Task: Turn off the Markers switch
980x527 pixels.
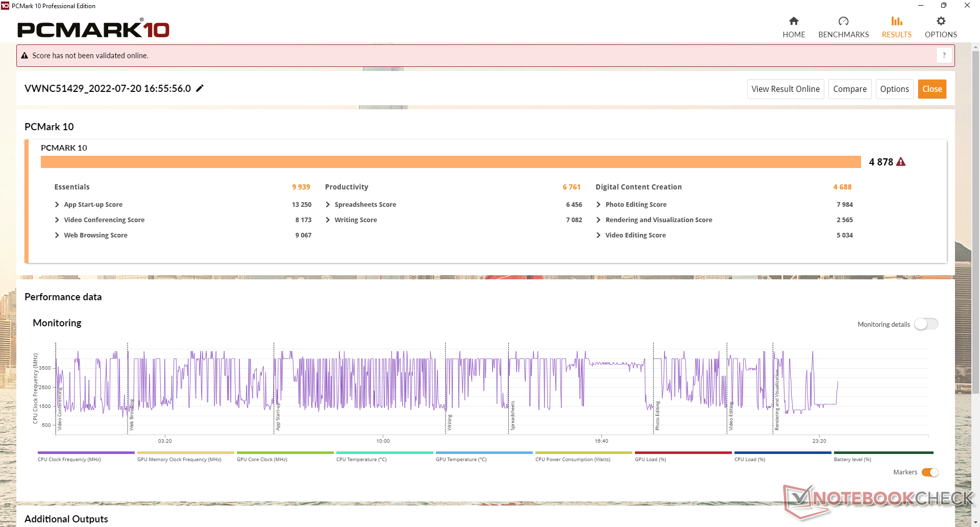Action: (930, 472)
